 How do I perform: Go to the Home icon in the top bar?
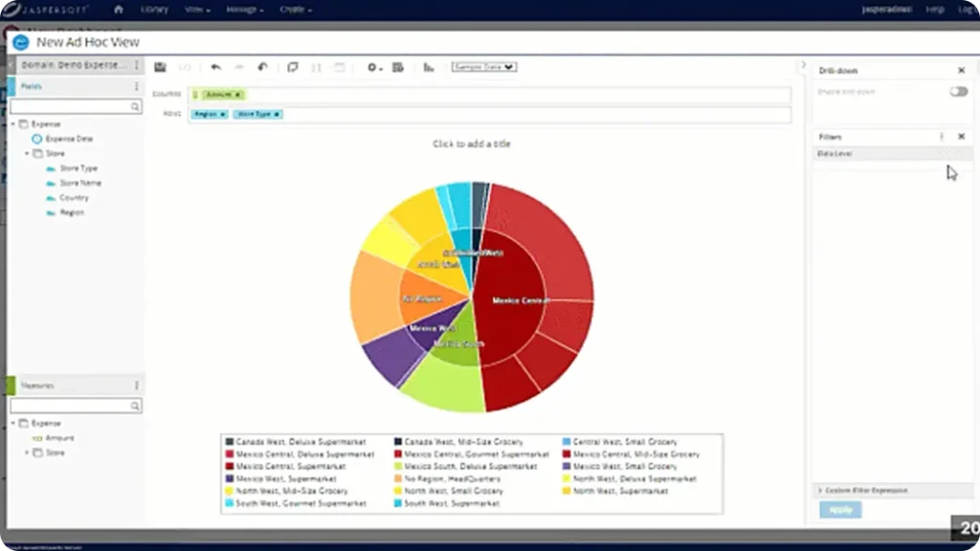pos(119,9)
